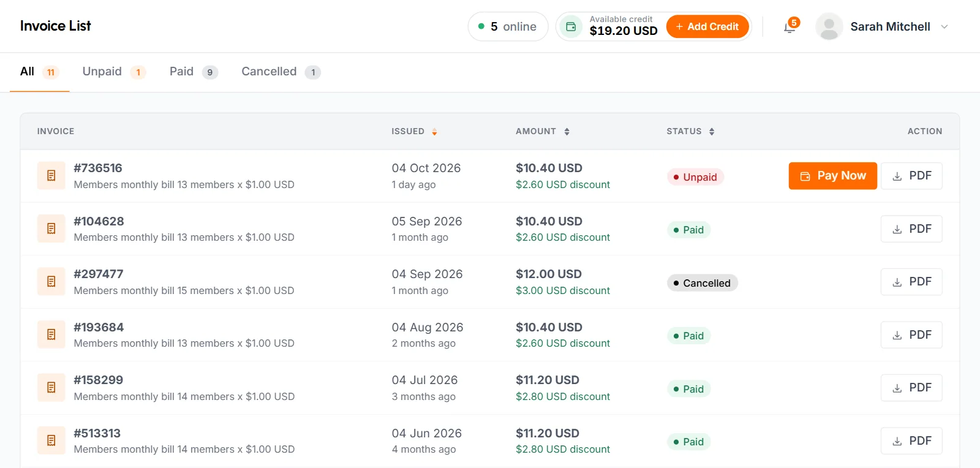This screenshot has width=980, height=468.
Task: Click the green online status dot
Action: 481,26
